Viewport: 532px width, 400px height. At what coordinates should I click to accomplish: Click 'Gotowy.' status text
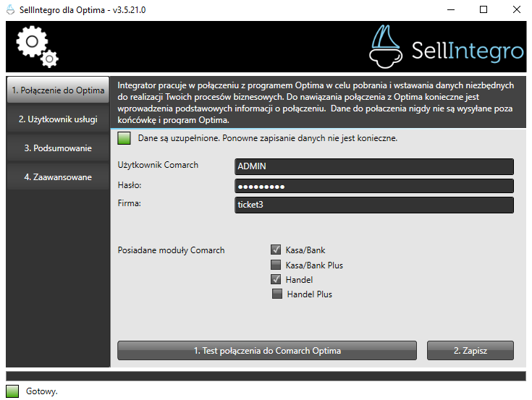point(42,391)
